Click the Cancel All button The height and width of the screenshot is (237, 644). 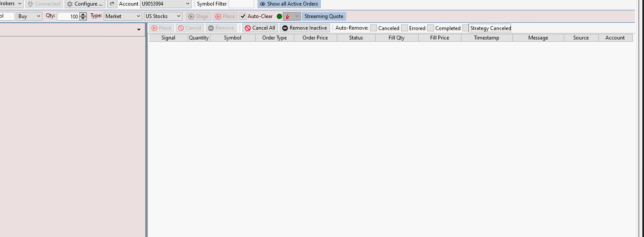pyautogui.click(x=260, y=28)
